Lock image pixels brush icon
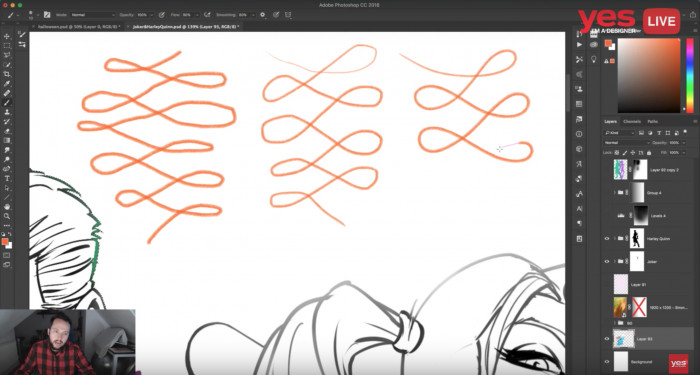This screenshot has height=375, width=700. coord(625,153)
